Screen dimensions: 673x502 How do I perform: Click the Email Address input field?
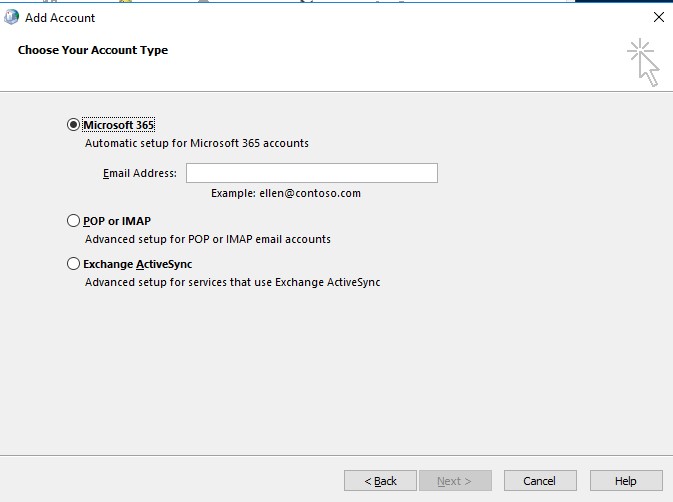[x=312, y=173]
